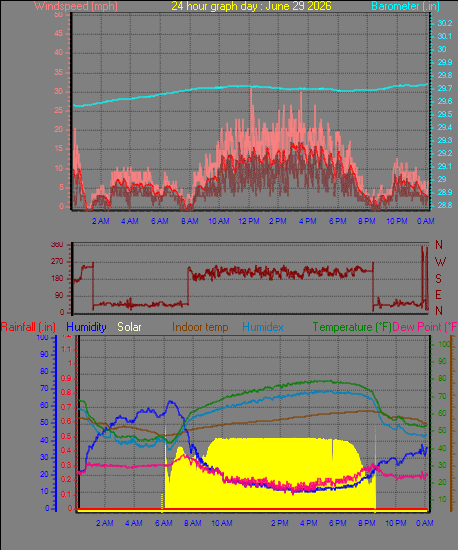The height and width of the screenshot is (550, 458).
Task: Select the Humidity legend label
Action: point(86,327)
